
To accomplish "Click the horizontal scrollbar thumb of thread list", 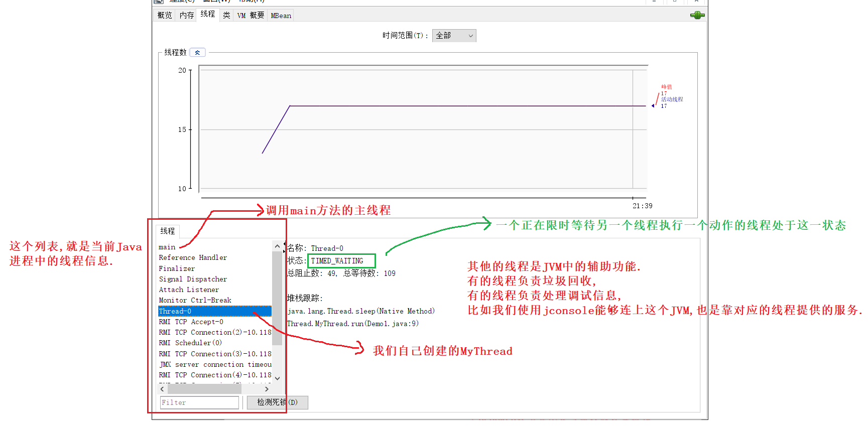I will pos(204,389).
